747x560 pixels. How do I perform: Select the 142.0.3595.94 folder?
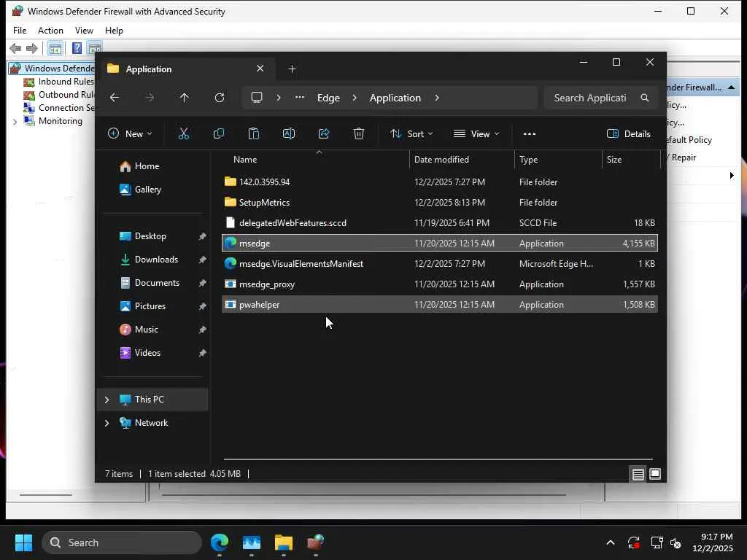(440, 182)
